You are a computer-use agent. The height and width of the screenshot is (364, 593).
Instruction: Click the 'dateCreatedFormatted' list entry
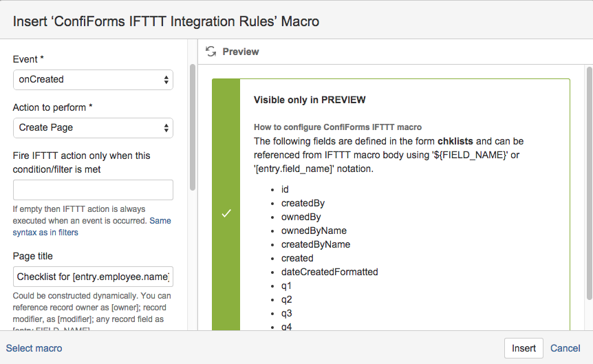330,272
